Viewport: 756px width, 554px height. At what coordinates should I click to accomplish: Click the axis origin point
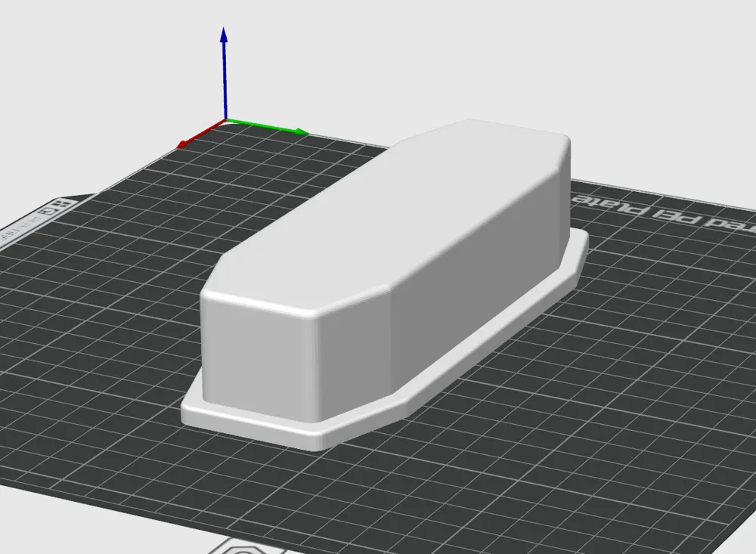pyautogui.click(x=225, y=119)
